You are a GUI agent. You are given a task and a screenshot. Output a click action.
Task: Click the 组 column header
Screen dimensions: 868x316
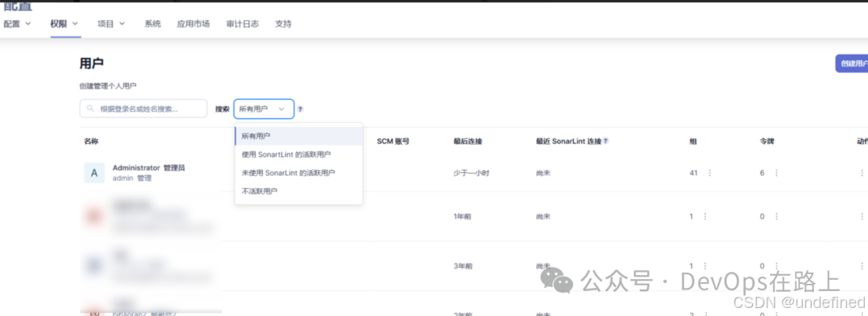pos(693,142)
